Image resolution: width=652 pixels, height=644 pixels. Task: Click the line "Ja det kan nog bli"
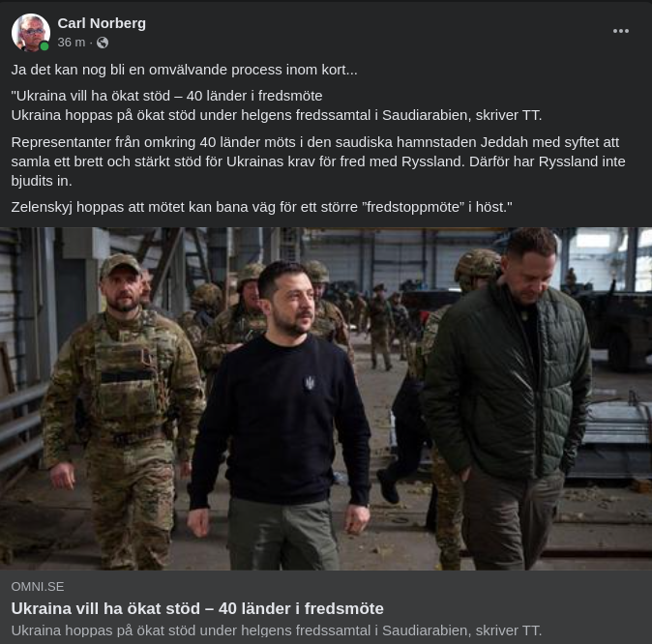(x=184, y=70)
